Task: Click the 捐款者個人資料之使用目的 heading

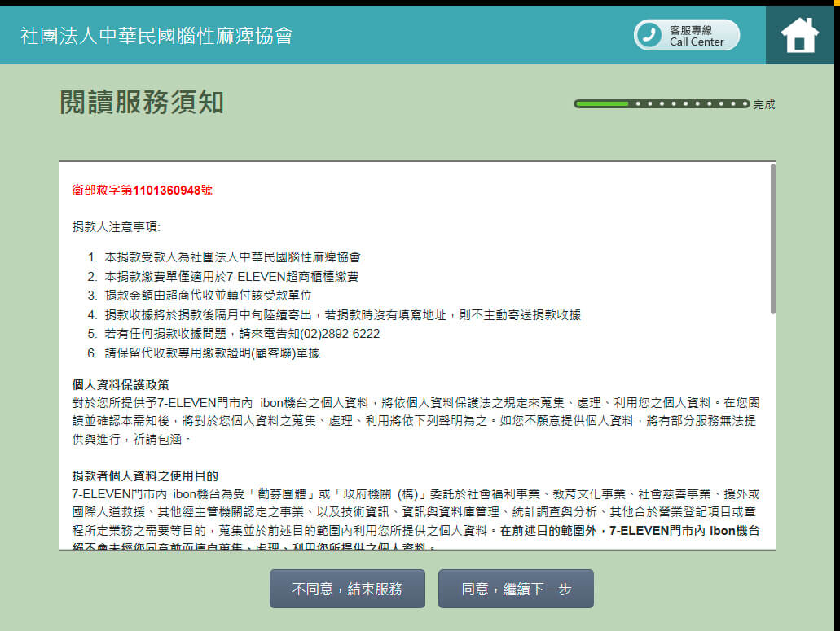Action: 145,475
